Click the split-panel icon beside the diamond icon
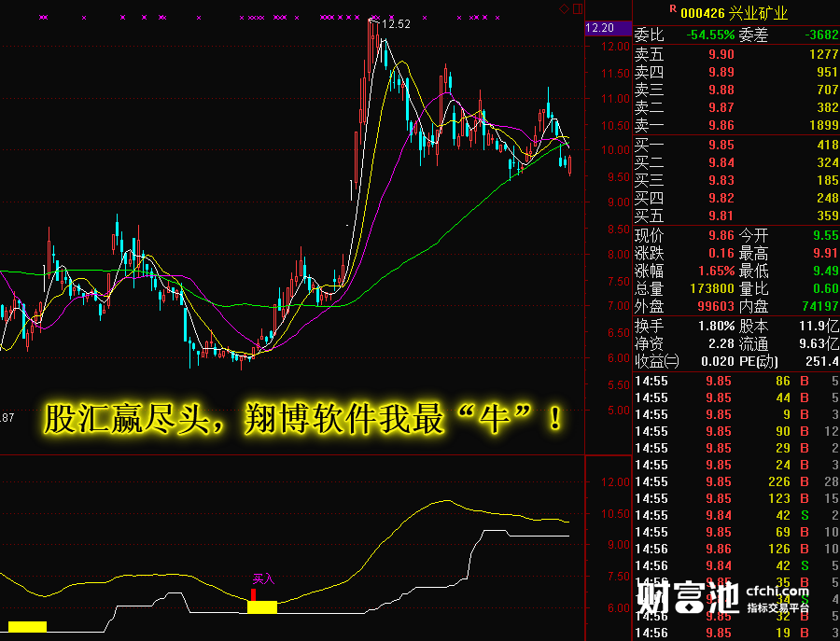The image size is (840, 641). pos(578,8)
